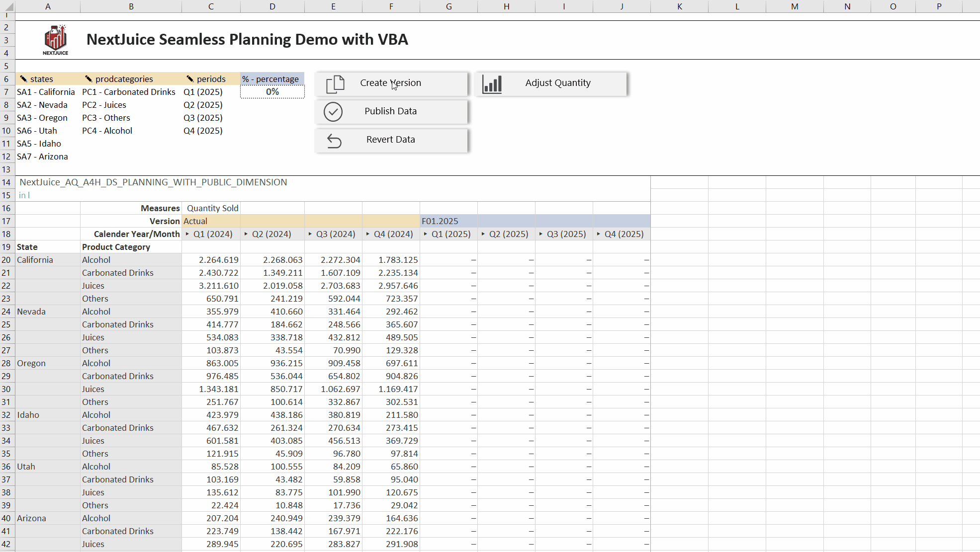Select row header 20
This screenshot has height=552, width=980.
6,259
